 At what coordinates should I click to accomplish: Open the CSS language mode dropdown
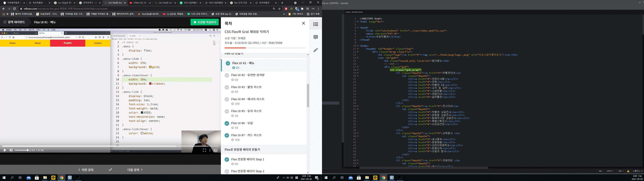(x=621, y=171)
